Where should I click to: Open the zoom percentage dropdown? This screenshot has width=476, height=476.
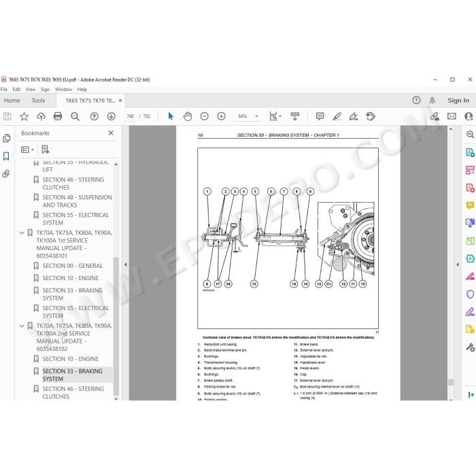coord(256,116)
